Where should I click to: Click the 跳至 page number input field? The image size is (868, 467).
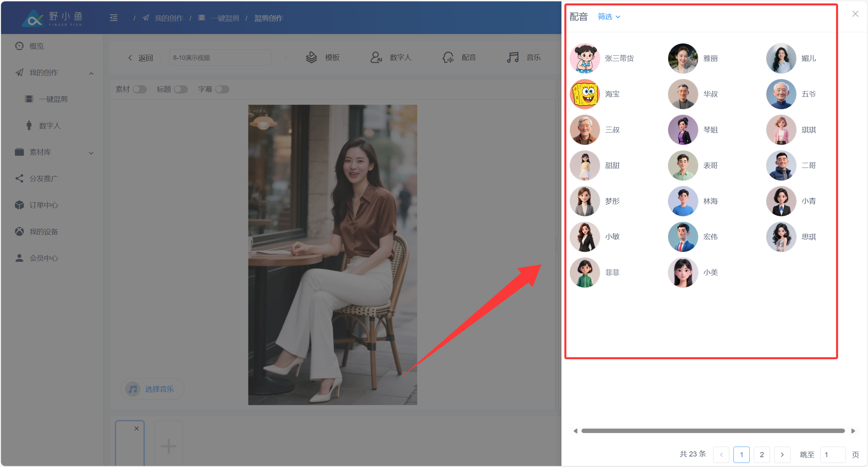pyautogui.click(x=832, y=454)
